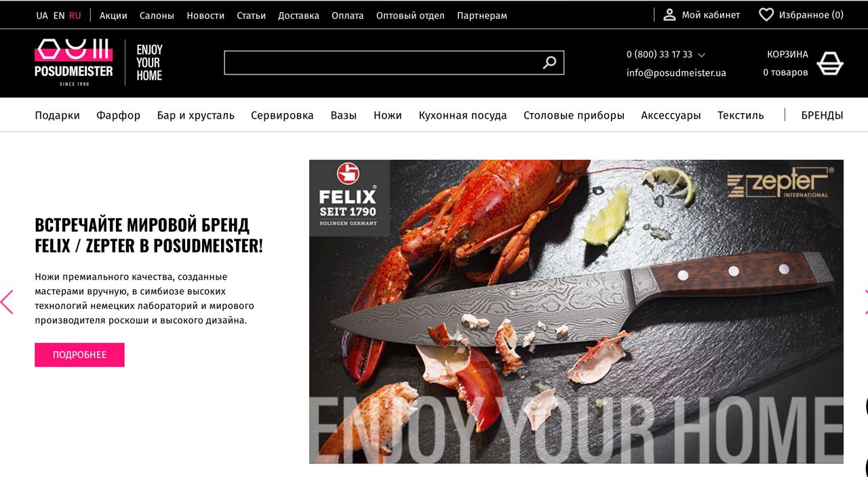Viewport: 868px width, 477px height.
Task: Open the Кухонная посуда category menu
Action: click(x=462, y=115)
